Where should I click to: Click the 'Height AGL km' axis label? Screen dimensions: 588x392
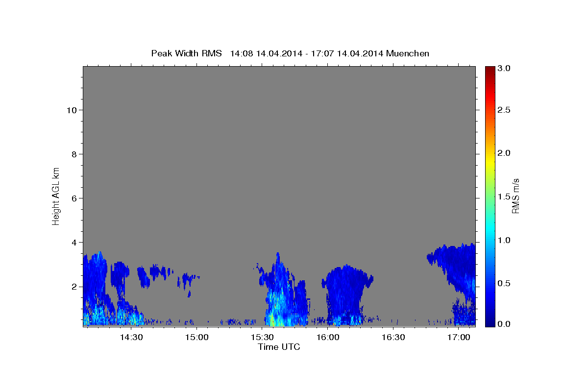pos(56,196)
